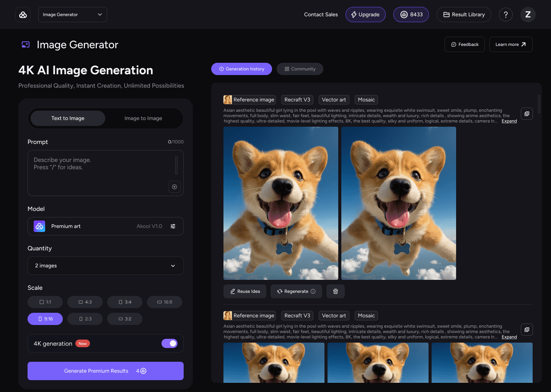Screen dimensions: 551x392
Task: Click the 0/1000 prompt character counter
Action: point(176,142)
